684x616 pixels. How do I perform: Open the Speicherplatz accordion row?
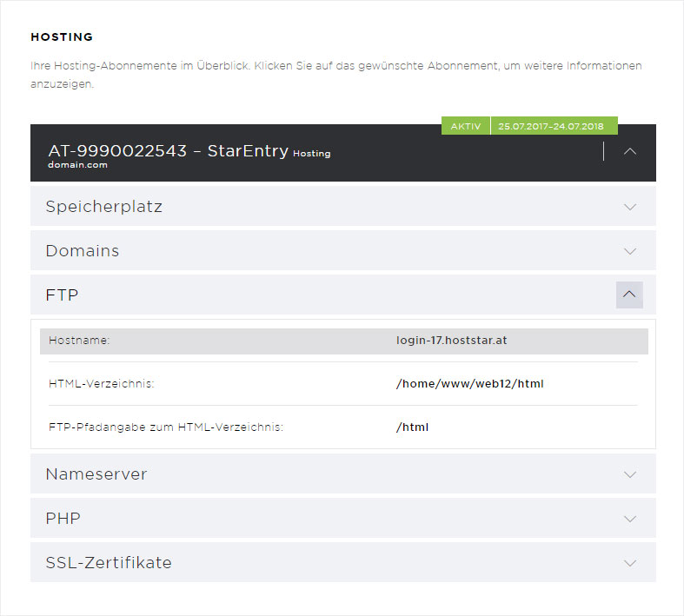pos(343,206)
